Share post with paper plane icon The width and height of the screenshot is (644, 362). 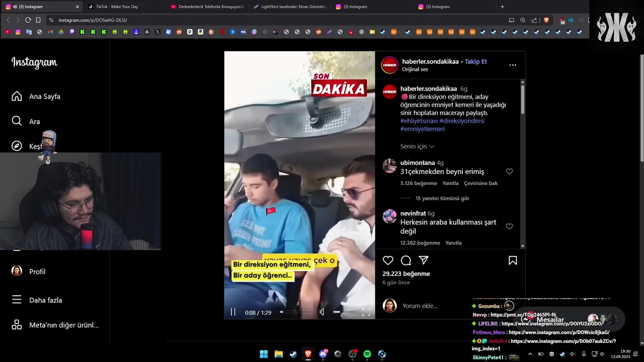point(424,260)
